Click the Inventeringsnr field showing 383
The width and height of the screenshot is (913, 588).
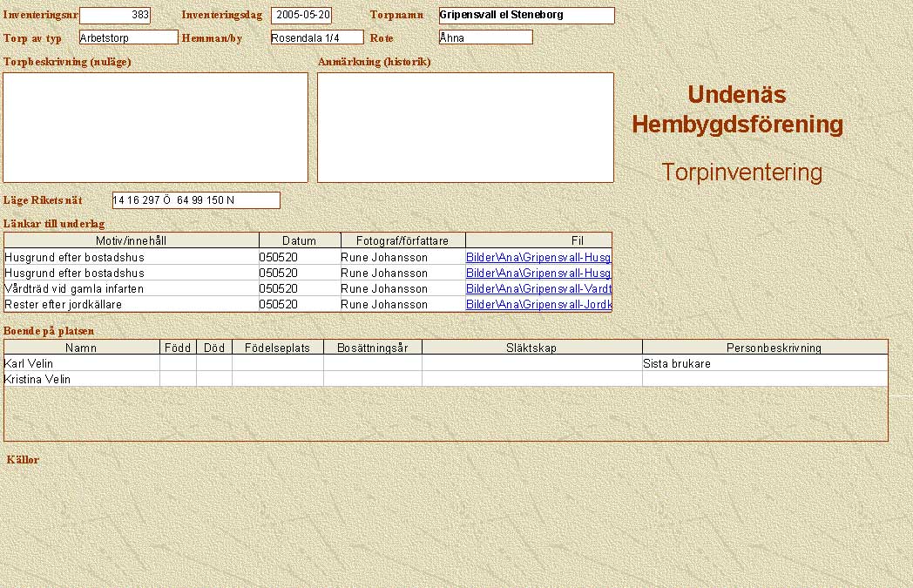[115, 16]
